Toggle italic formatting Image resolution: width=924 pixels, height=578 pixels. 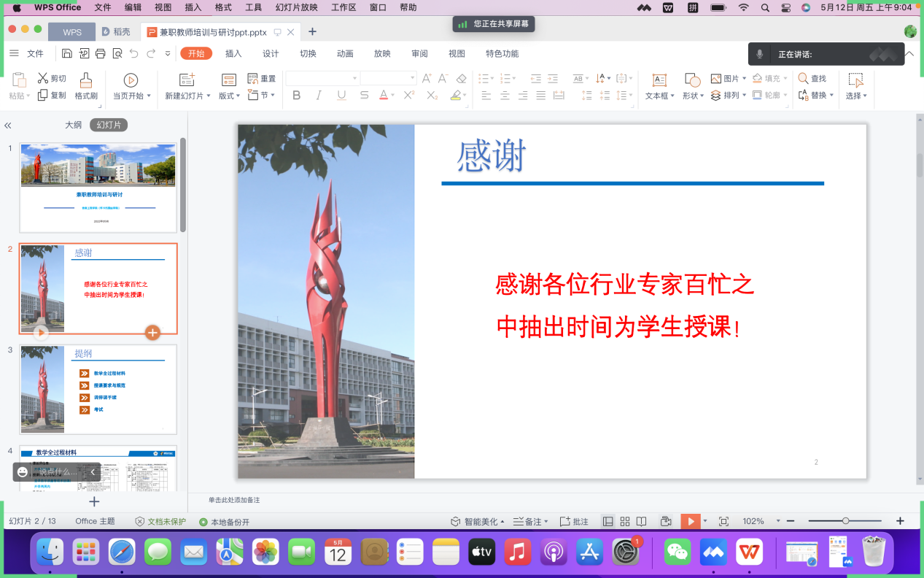point(319,95)
